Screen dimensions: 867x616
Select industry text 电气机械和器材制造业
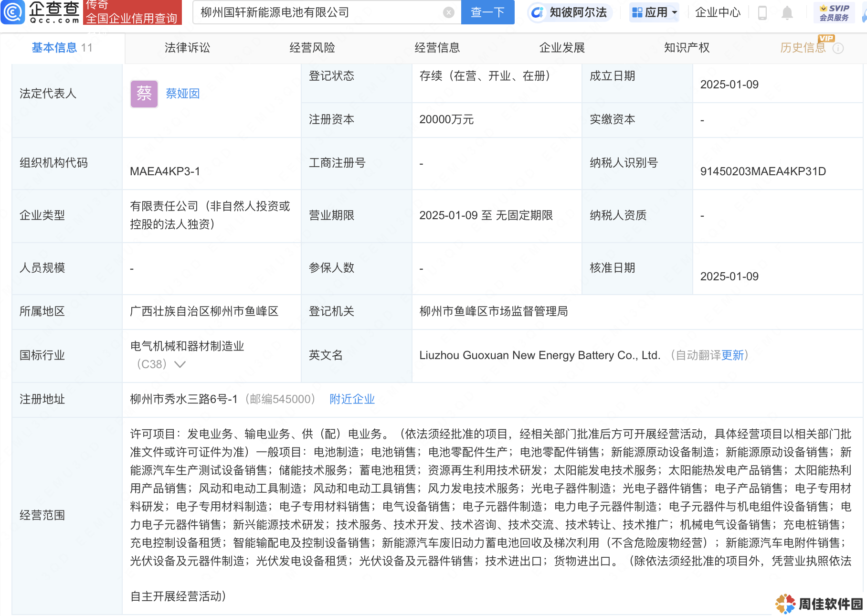187,346
